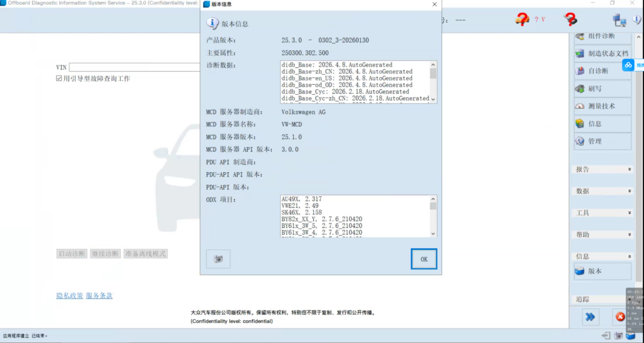Click the MCD API version value 3.0.0
644x343 pixels.
[290, 150]
